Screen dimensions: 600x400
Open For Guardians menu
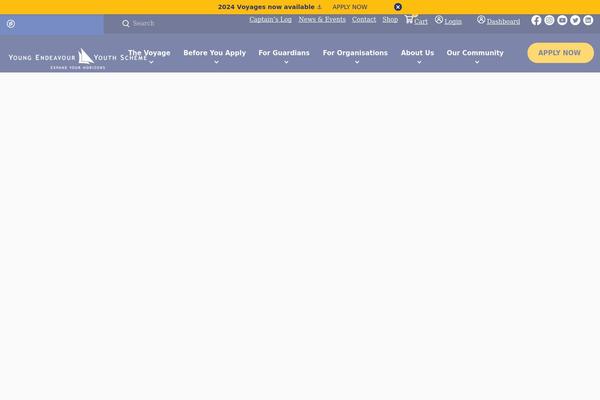284,53
